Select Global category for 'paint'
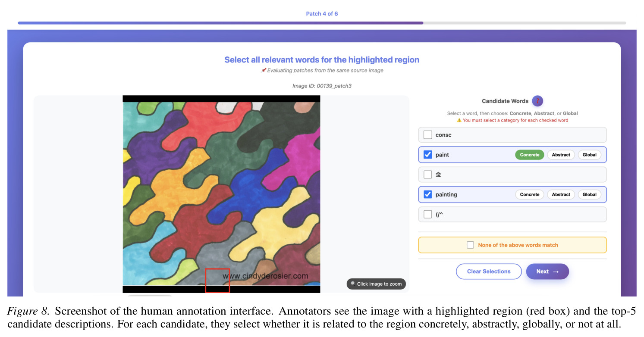Image resolution: width=644 pixels, height=337 pixels. pyautogui.click(x=589, y=155)
